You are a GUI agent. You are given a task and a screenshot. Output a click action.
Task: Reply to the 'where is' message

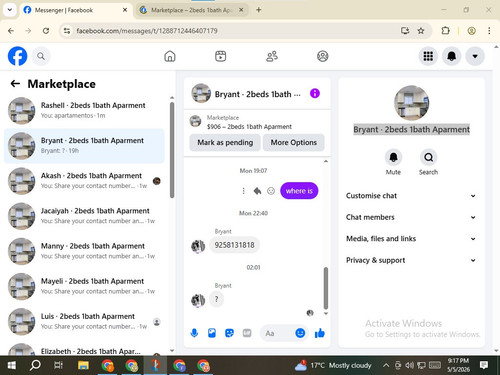pyautogui.click(x=257, y=191)
